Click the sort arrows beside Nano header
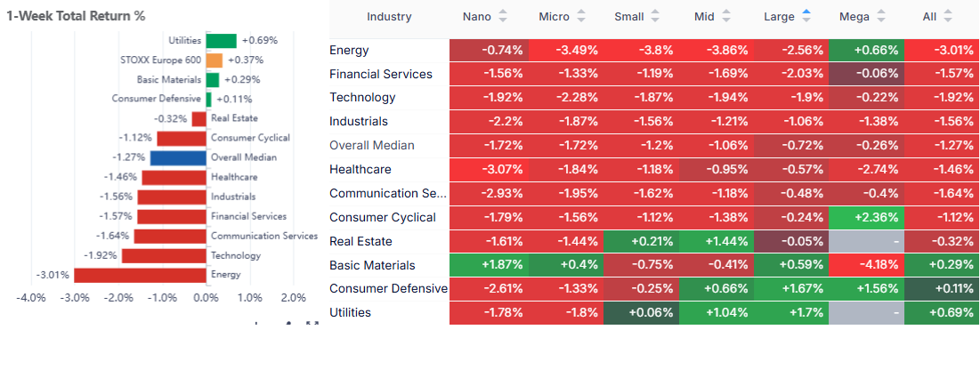 coord(503,16)
